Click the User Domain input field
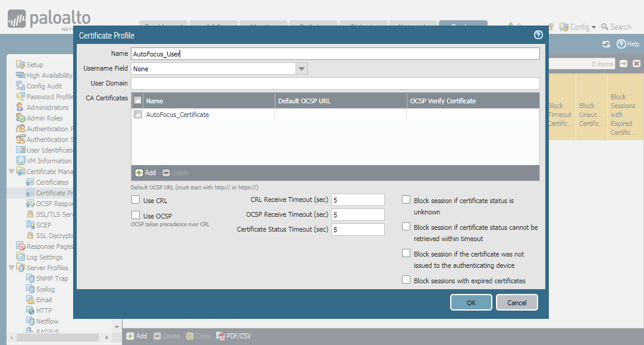The width and height of the screenshot is (644, 345). 335,83
